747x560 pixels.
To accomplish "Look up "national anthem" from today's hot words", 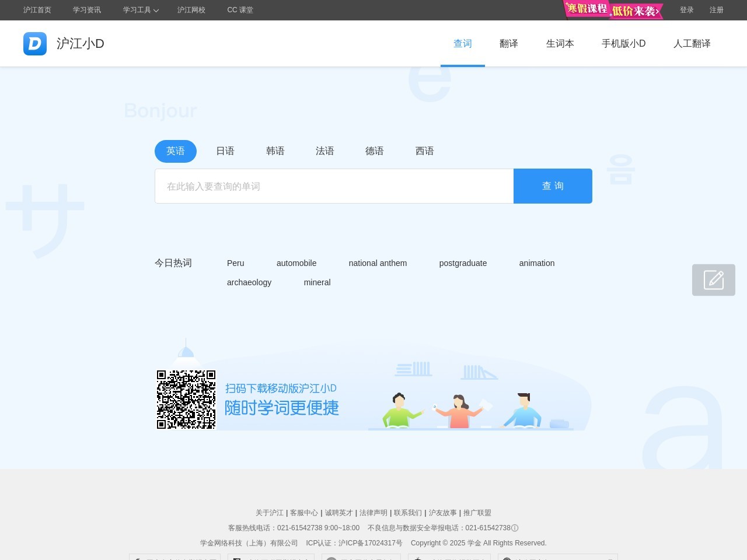I will click(378, 263).
